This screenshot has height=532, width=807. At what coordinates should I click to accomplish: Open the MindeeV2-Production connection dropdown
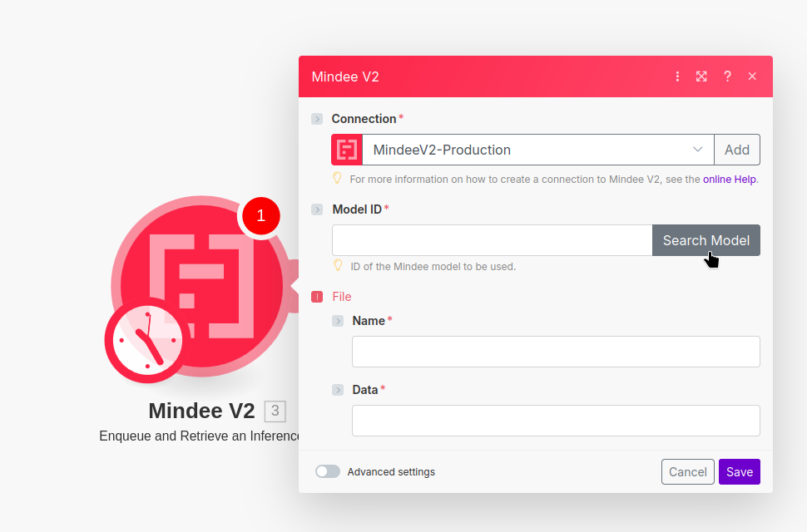coord(698,150)
